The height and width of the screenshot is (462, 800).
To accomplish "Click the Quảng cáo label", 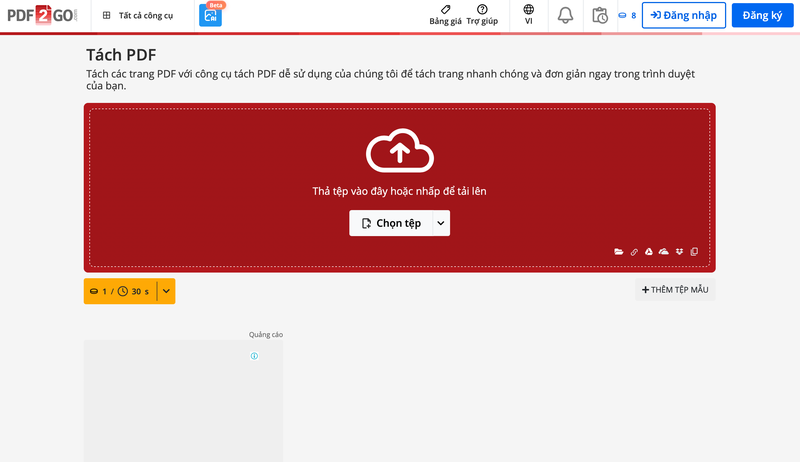I will pos(266,335).
